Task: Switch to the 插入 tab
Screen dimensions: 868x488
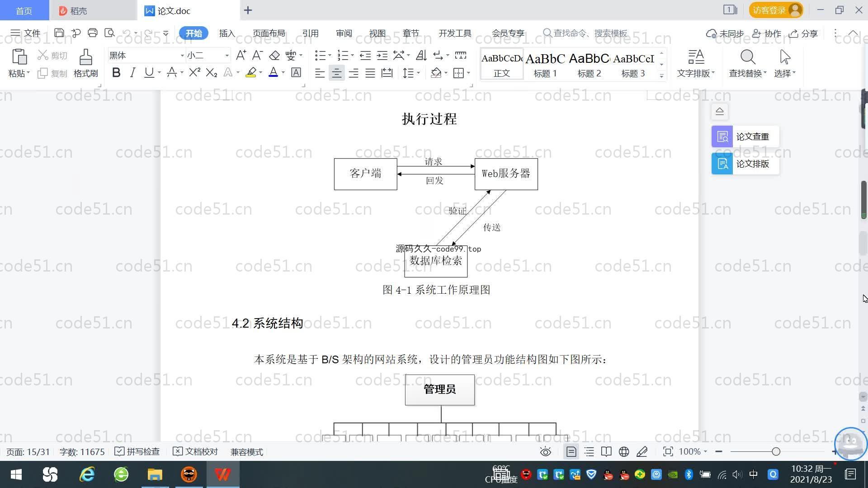Action: 227,33
